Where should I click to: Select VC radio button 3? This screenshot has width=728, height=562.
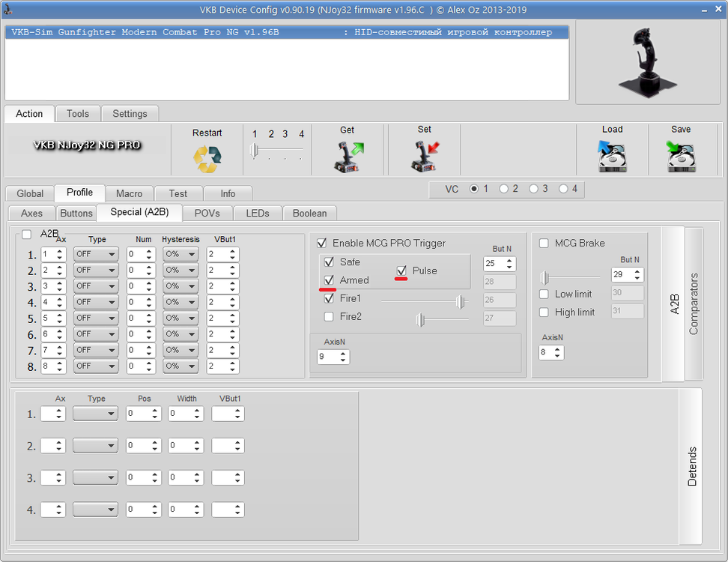click(533, 189)
